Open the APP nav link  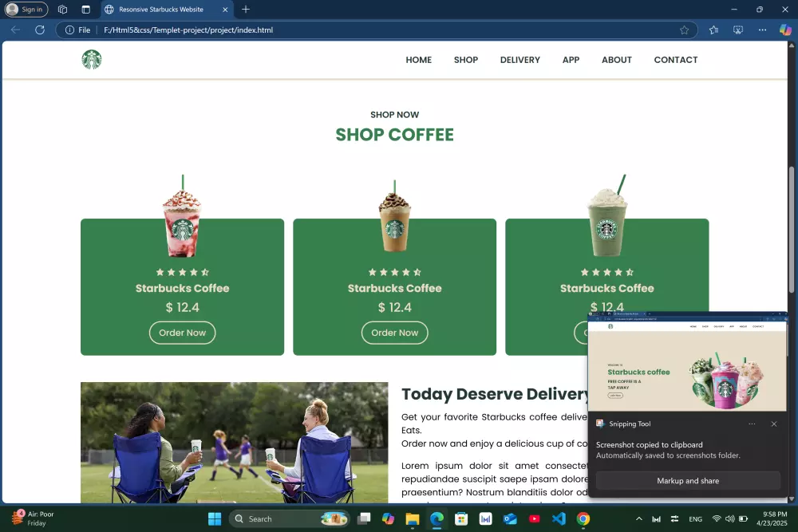click(571, 60)
